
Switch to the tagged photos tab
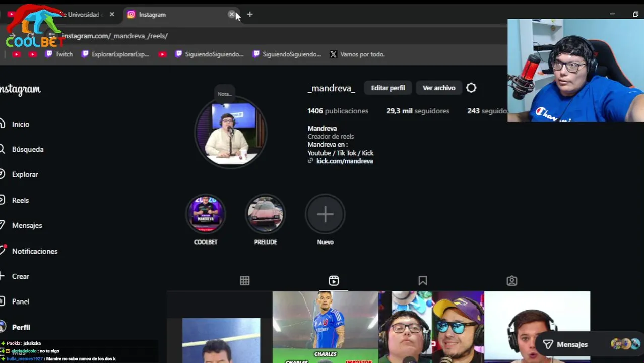512,281
